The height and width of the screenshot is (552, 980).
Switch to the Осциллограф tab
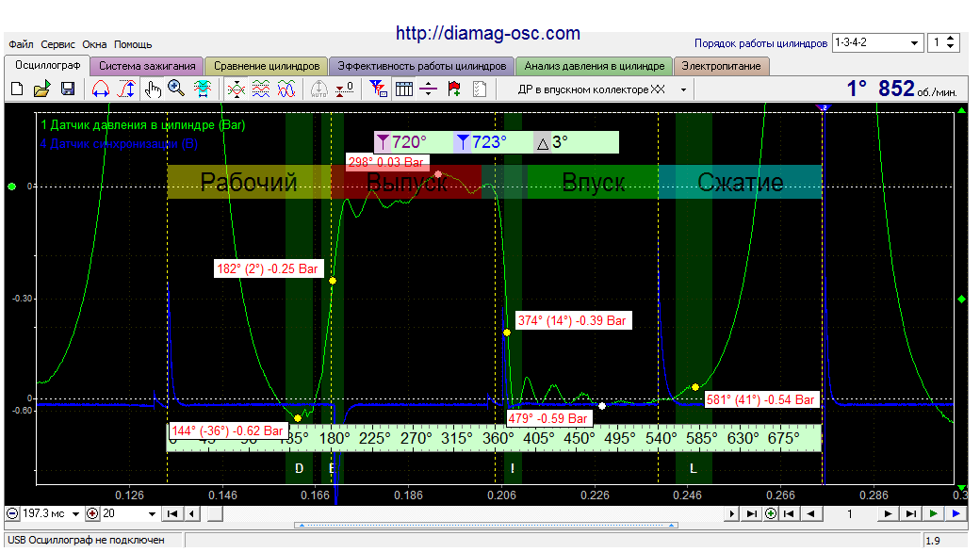[47, 66]
